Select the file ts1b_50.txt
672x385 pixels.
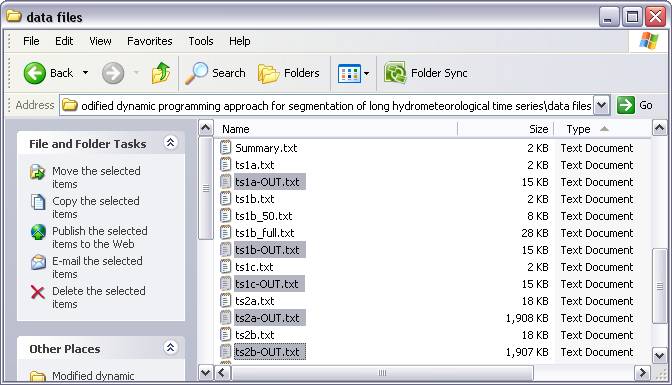click(x=264, y=216)
